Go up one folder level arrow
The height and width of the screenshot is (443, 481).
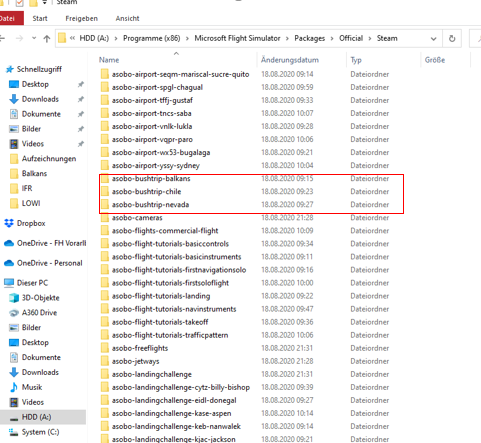(x=47, y=39)
